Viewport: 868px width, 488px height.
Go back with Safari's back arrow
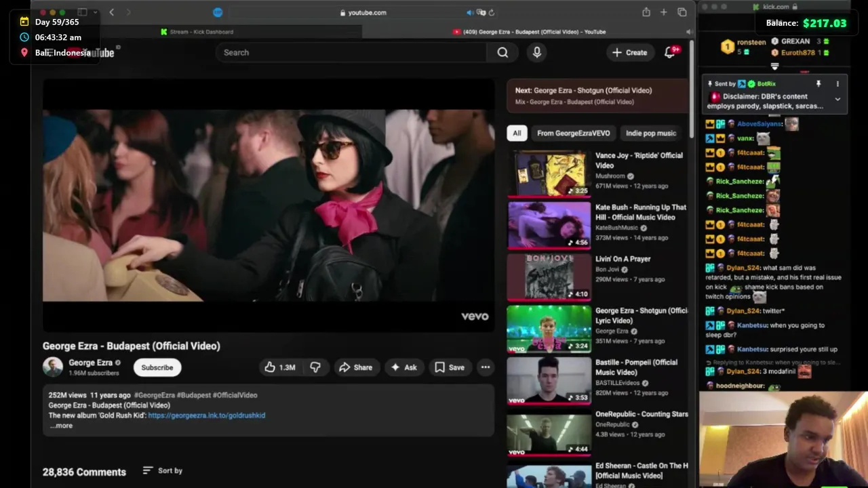point(112,12)
